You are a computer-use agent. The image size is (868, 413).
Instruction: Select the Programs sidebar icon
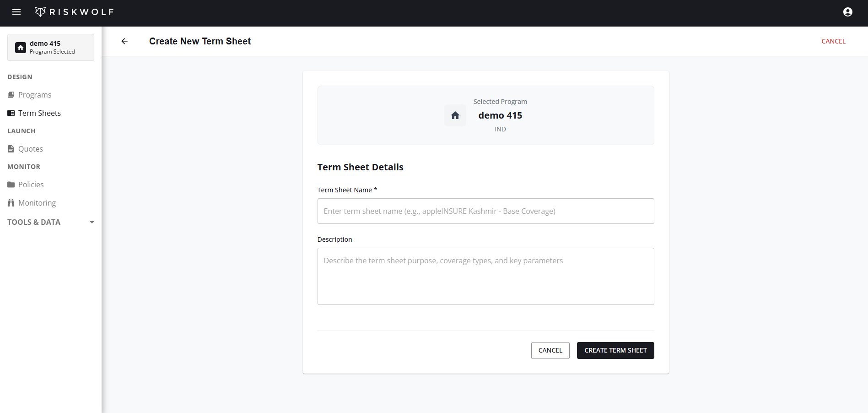(x=11, y=95)
